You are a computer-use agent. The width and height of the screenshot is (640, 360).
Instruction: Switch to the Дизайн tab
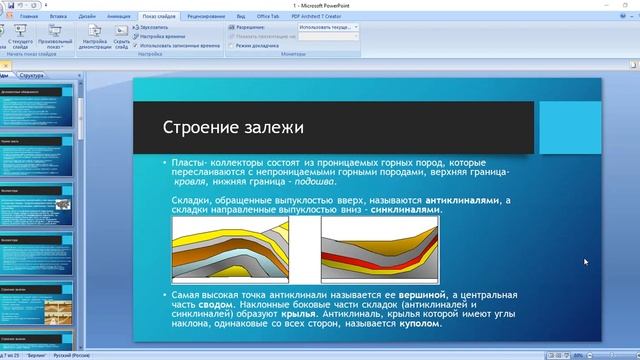click(x=87, y=16)
